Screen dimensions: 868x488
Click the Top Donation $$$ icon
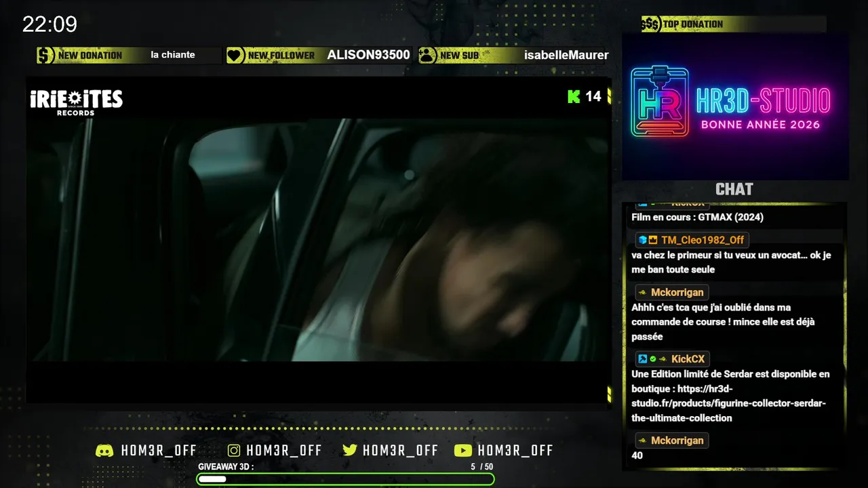651,24
